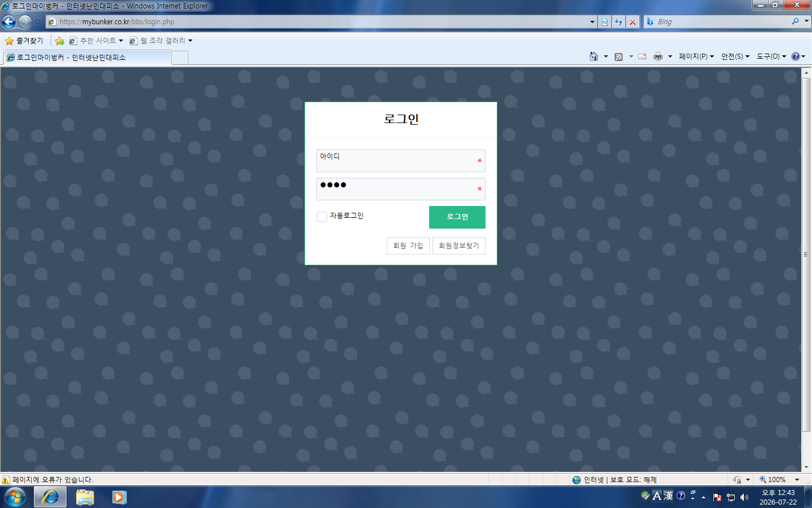Open the 도구(O) menu

click(x=771, y=56)
